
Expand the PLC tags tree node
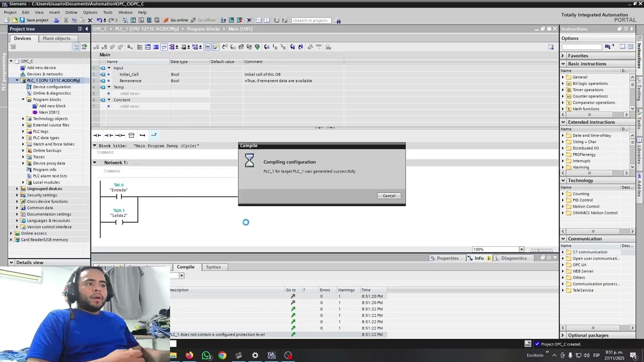click(23, 131)
